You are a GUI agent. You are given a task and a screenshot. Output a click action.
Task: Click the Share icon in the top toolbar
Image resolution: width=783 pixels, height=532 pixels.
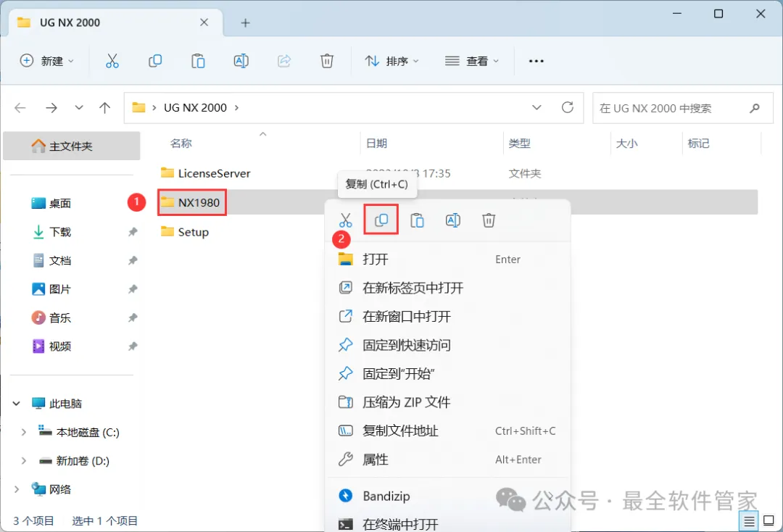pos(284,61)
